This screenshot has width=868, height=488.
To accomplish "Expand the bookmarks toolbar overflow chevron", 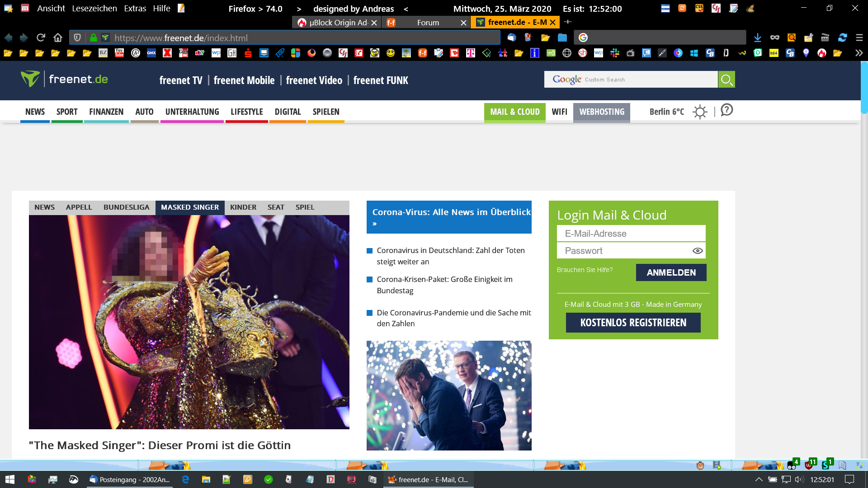I will 859,53.
